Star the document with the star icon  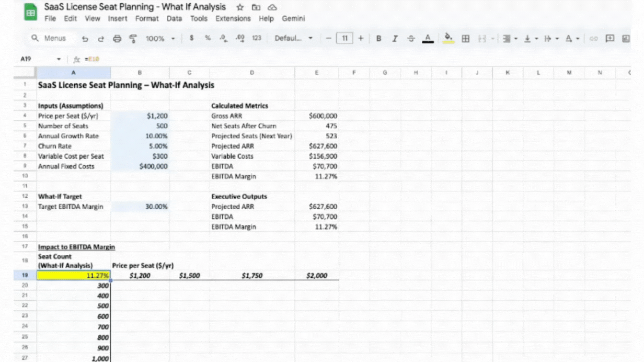pos(240,7)
